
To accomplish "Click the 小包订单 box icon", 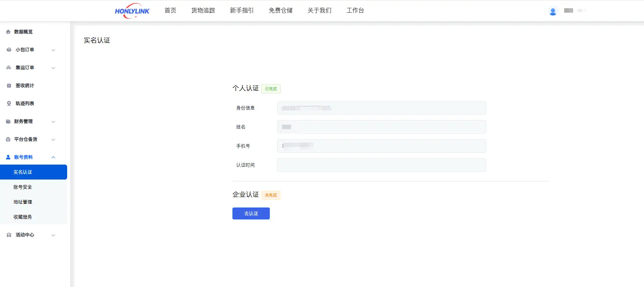I will 9,50.
